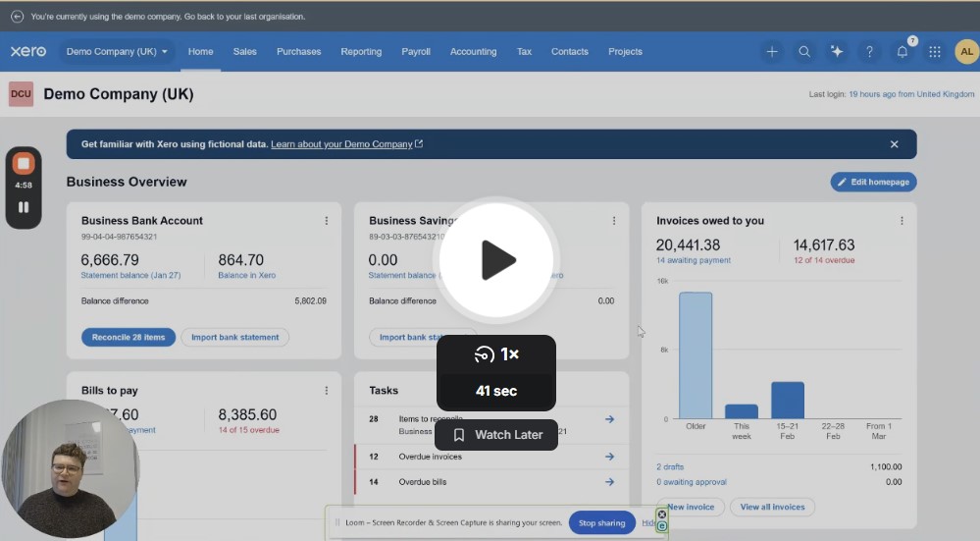980x541 pixels.
Task: Click 14 awaiting payment link
Action: [694, 260]
